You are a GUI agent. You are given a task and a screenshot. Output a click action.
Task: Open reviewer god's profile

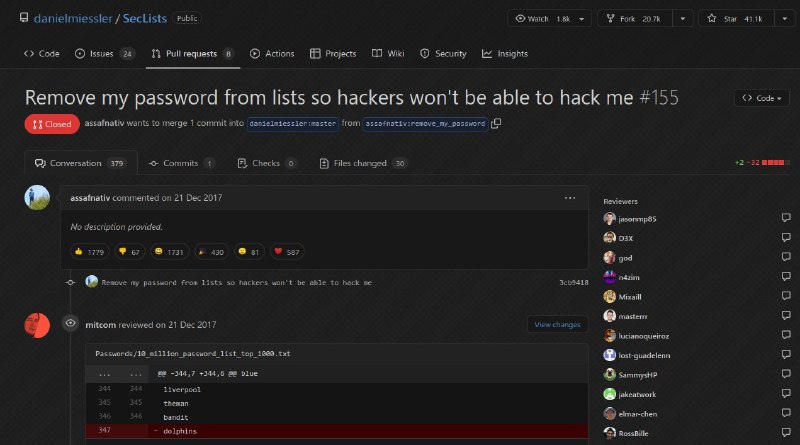tap(625, 258)
